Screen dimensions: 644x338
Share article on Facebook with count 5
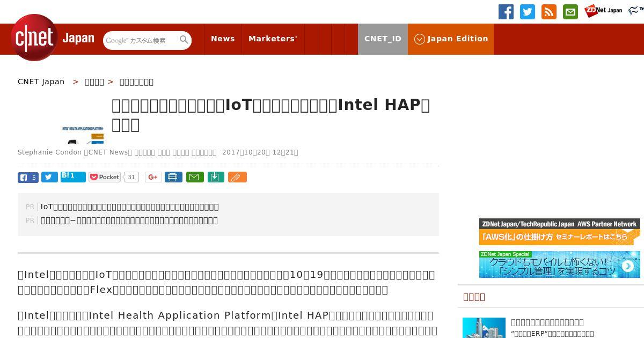coord(28,177)
